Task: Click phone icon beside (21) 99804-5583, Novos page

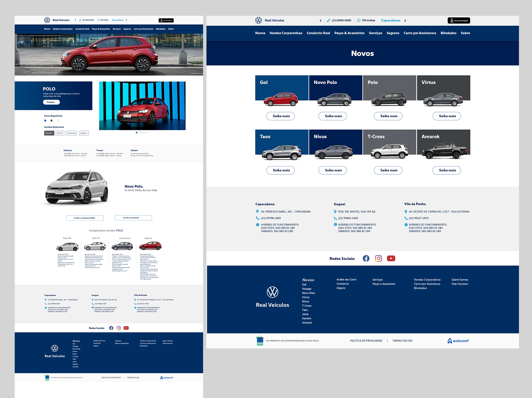Action: coord(335,218)
